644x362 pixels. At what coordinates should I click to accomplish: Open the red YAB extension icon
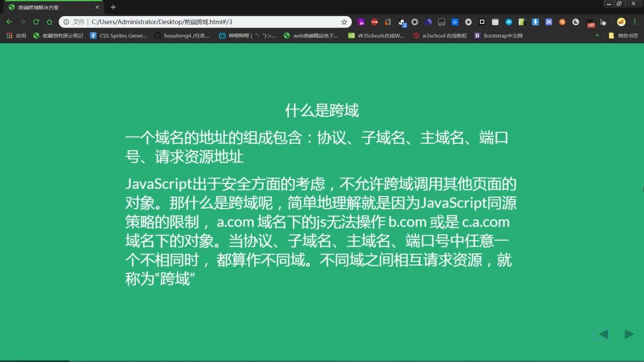[374, 22]
